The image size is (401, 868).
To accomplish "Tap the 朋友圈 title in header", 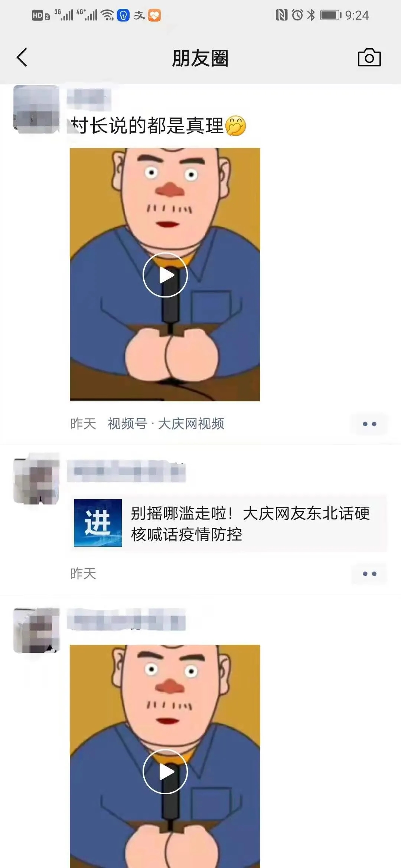I will point(200,58).
